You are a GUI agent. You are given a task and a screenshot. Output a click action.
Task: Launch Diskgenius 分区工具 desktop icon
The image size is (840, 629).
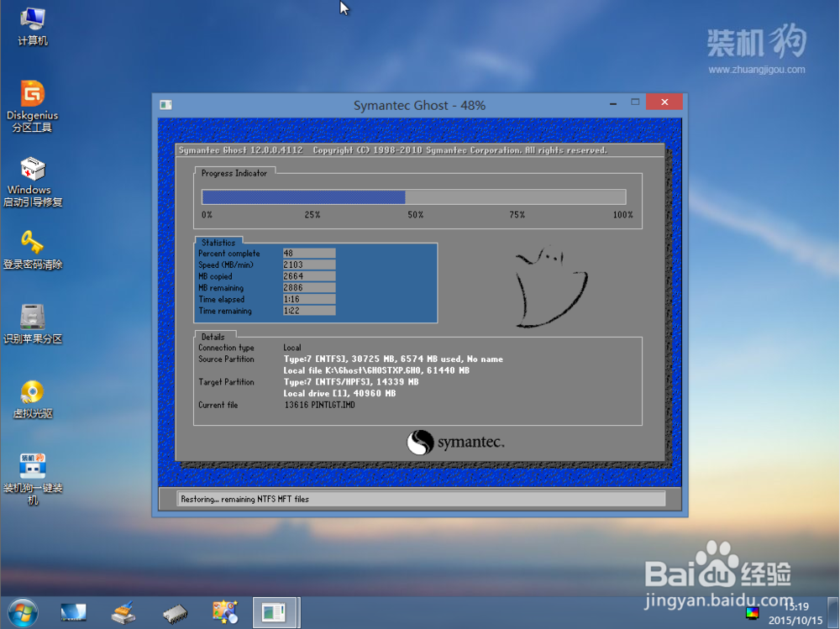tap(33, 106)
